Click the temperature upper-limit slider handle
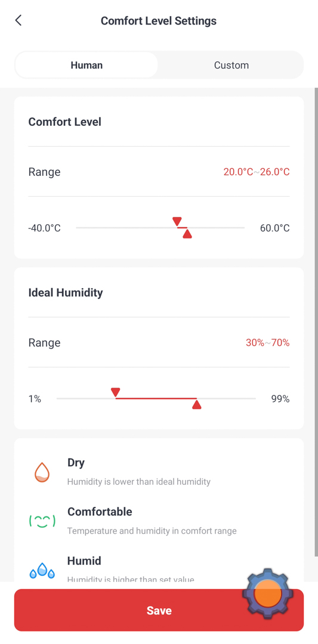This screenshot has height=644, width=318. pyautogui.click(x=187, y=234)
